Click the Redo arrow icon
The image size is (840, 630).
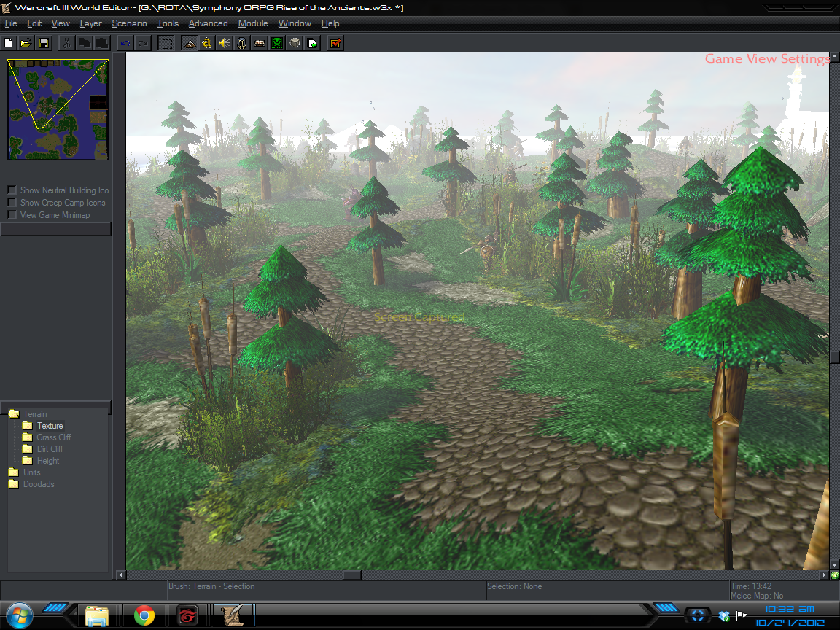coord(143,43)
